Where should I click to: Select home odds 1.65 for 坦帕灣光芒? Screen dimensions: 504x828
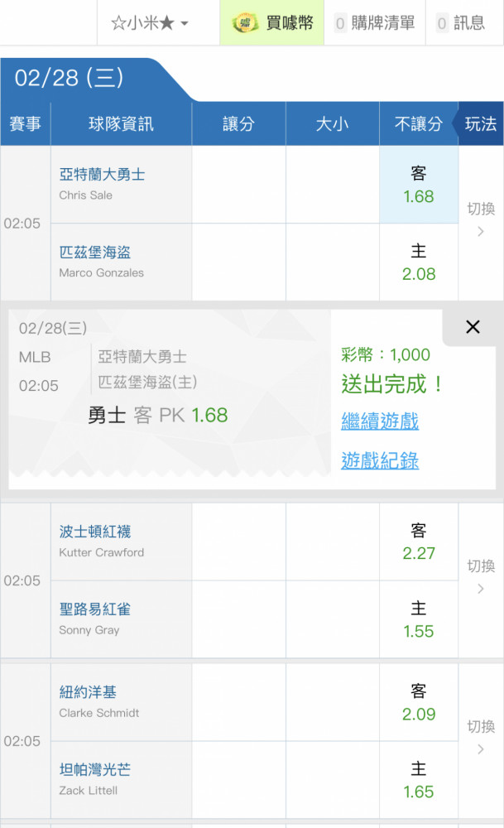[419, 780]
